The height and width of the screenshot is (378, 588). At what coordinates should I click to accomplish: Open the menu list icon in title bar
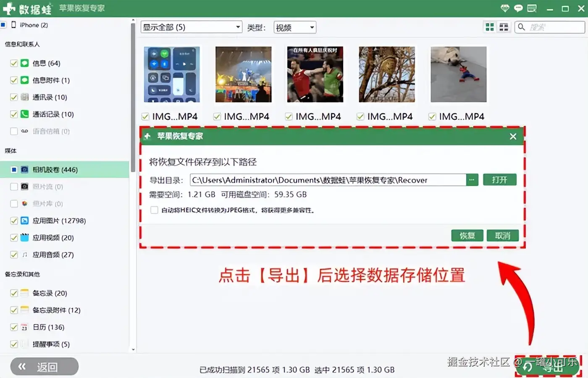(532, 8)
